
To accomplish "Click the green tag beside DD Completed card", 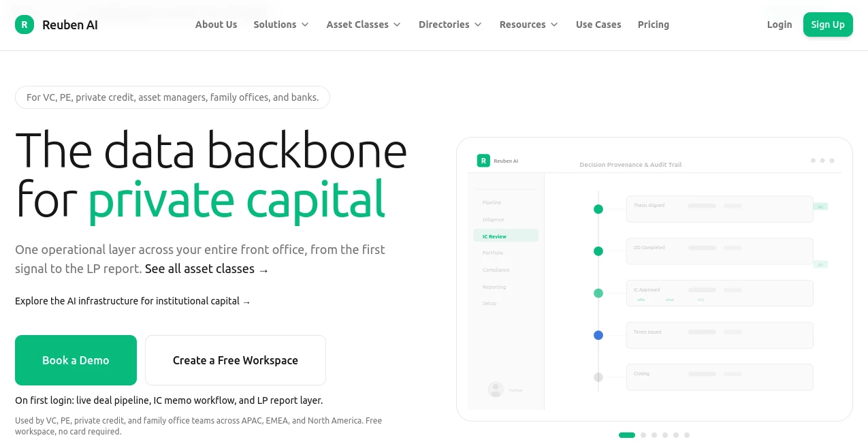I will [x=820, y=265].
